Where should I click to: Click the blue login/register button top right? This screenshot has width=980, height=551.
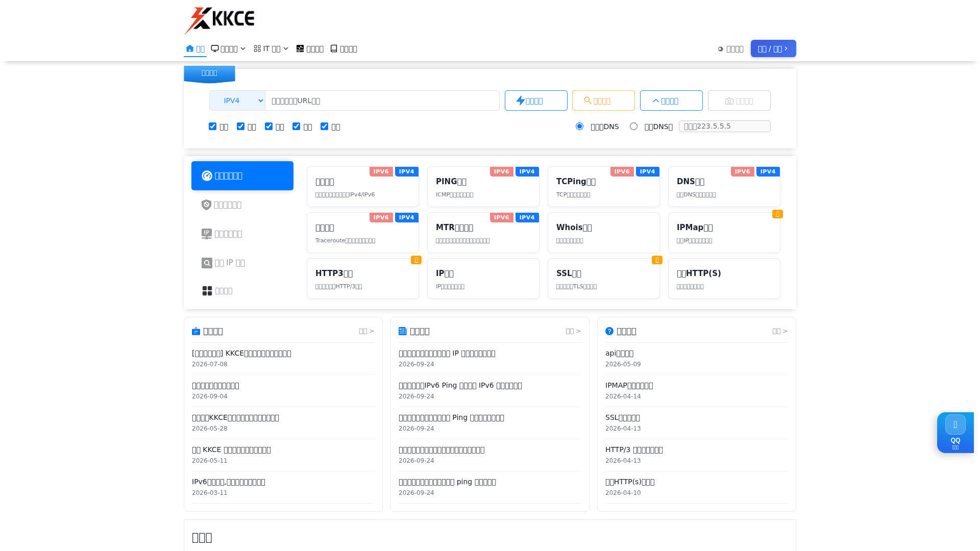tap(773, 48)
